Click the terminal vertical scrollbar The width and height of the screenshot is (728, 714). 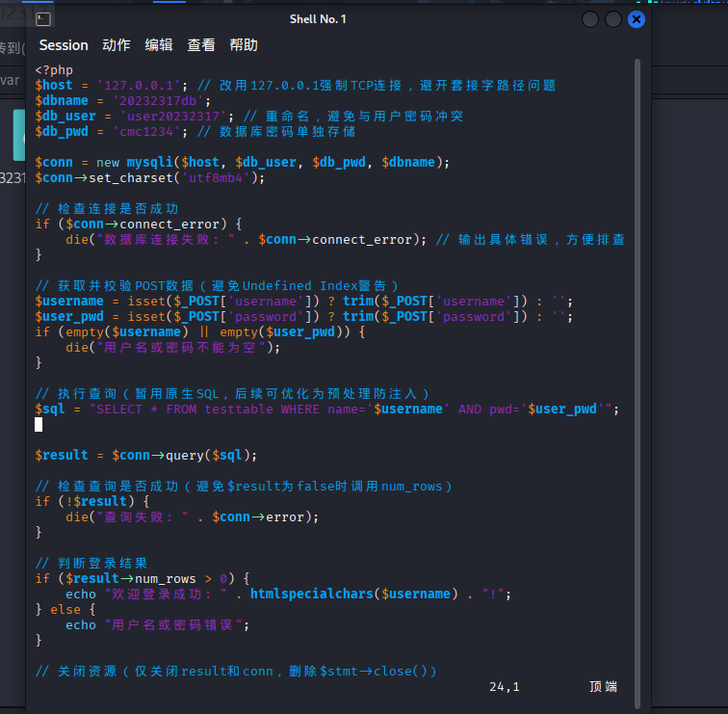637,383
